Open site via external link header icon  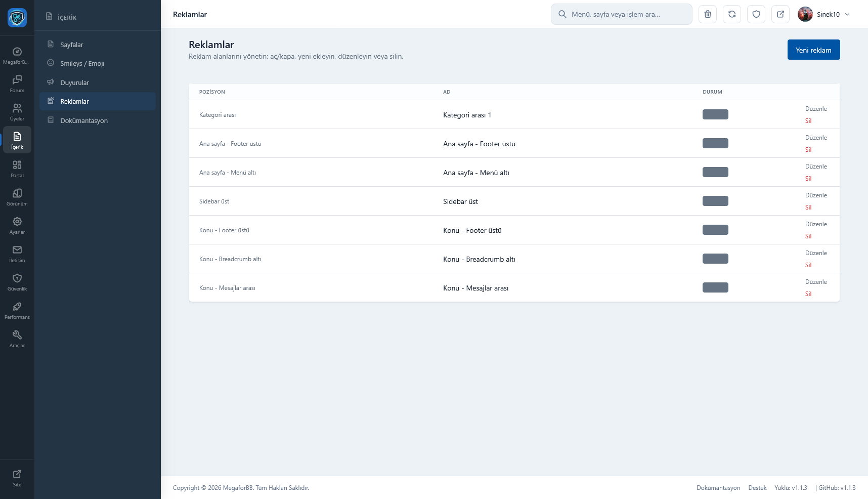[x=780, y=14]
